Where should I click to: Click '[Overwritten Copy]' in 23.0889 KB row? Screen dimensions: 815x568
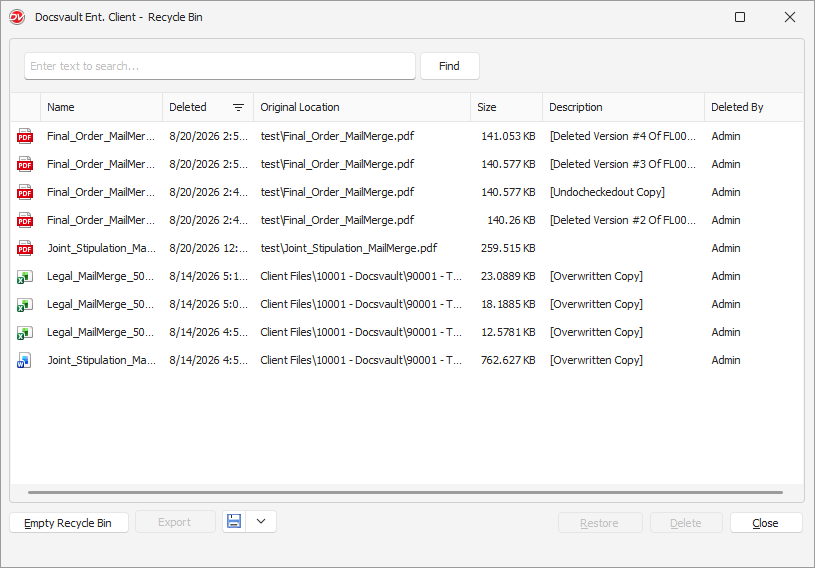pos(596,276)
